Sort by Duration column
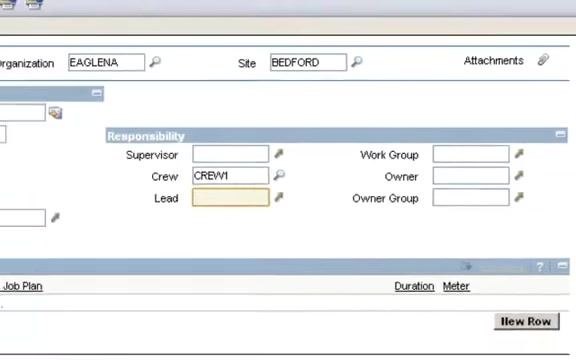Image resolution: width=576 pixels, height=360 pixels. (x=414, y=286)
